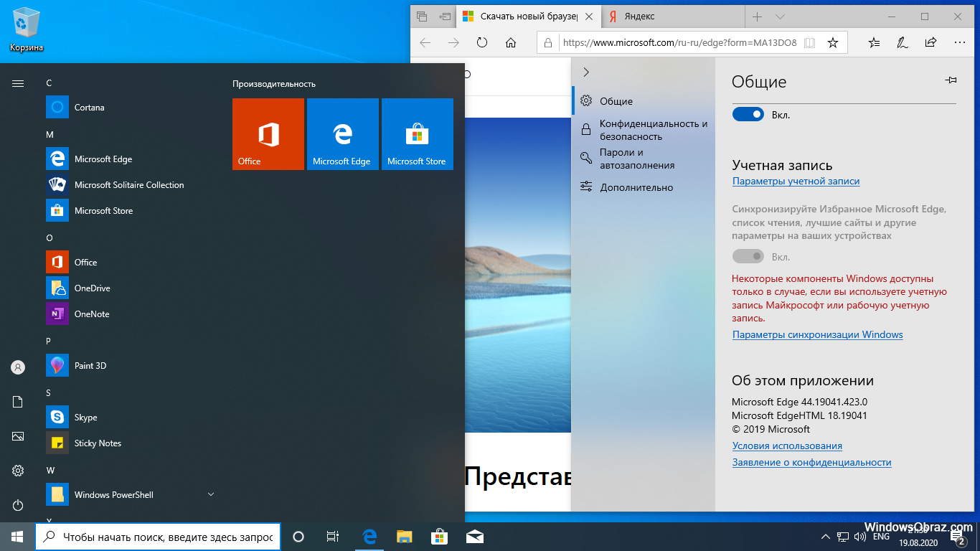Click the Edge refresh page icon
The image size is (980, 551).
click(482, 43)
